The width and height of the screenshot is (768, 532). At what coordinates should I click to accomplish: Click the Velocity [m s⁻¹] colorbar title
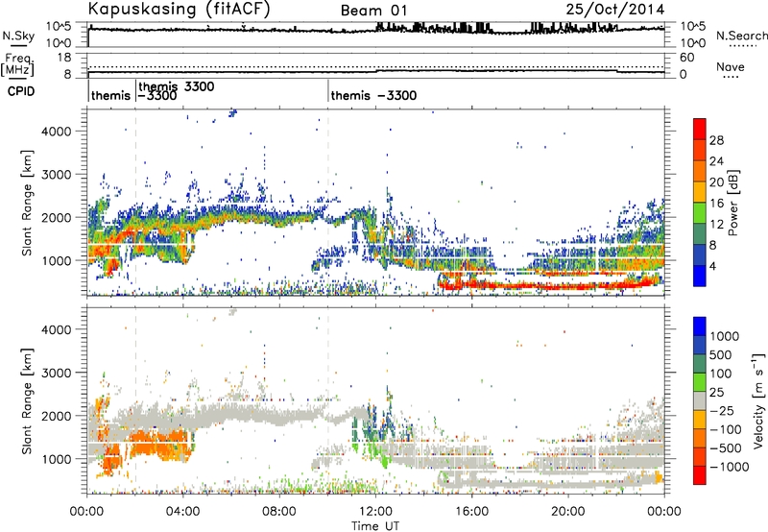click(758, 400)
